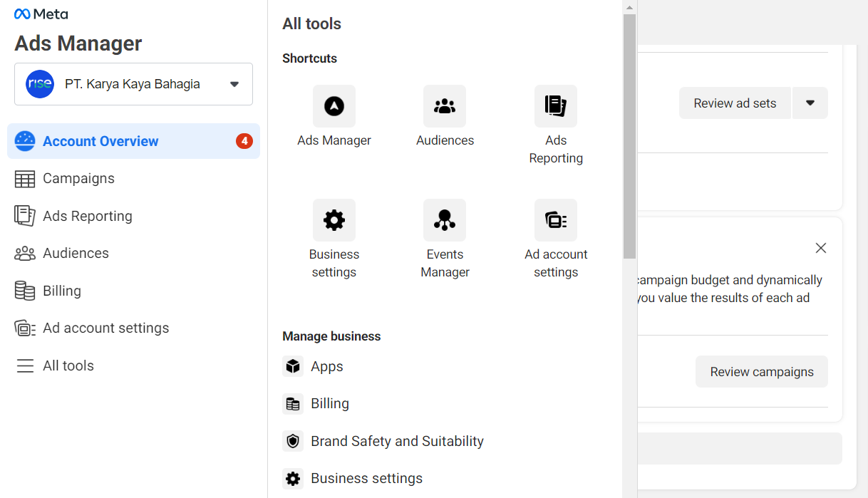Image resolution: width=868 pixels, height=498 pixels.
Task: Click the Events Manager label under Shortcuts
Action: pyautogui.click(x=445, y=263)
